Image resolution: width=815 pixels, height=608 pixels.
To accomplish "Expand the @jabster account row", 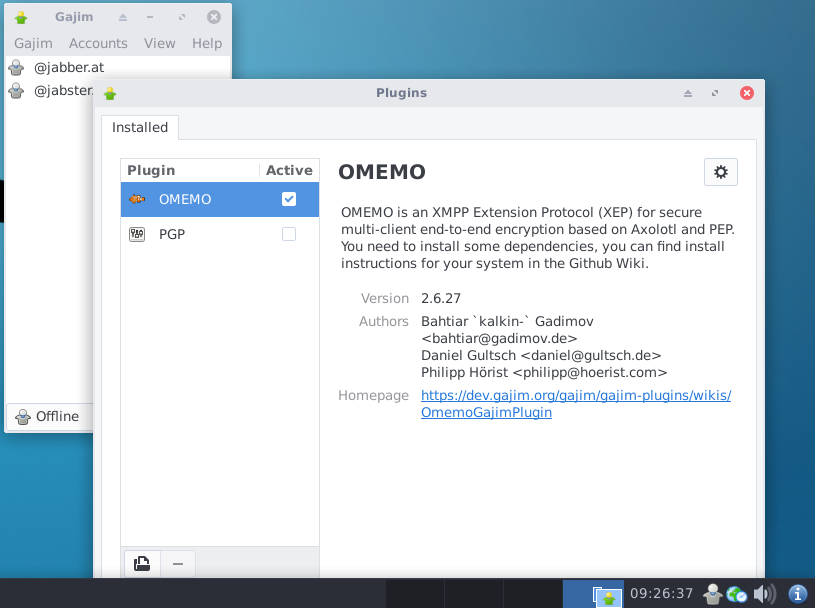I will [x=50, y=90].
